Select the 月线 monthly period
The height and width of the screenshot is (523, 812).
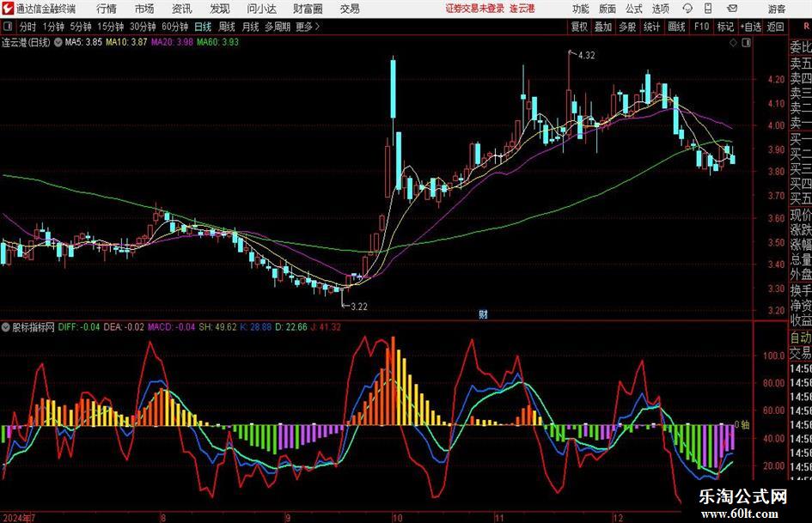coord(250,27)
